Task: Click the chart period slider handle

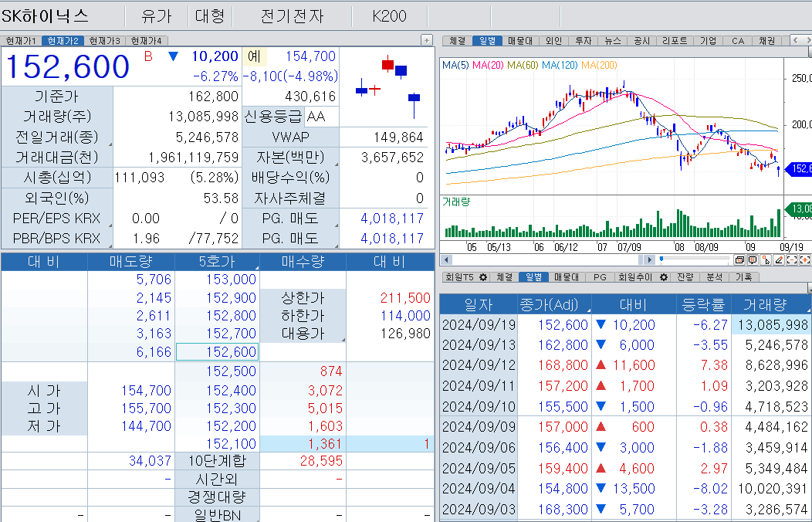Action: coord(661,260)
